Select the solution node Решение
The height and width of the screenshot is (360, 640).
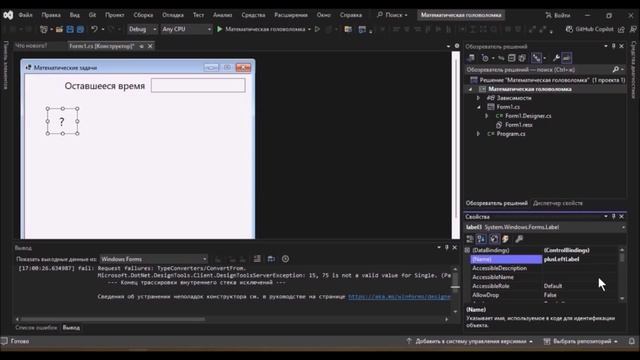click(548, 80)
